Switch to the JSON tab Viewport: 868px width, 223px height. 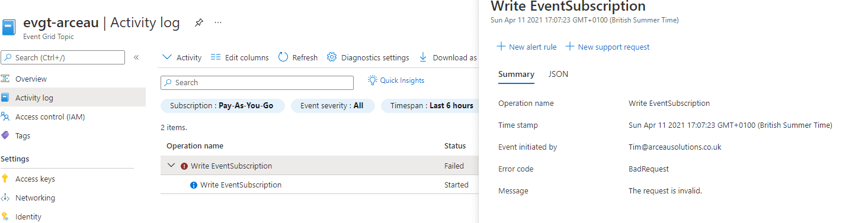[558, 74]
